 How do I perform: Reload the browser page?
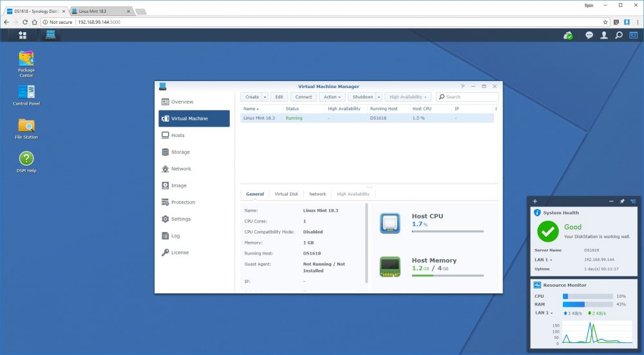click(25, 22)
